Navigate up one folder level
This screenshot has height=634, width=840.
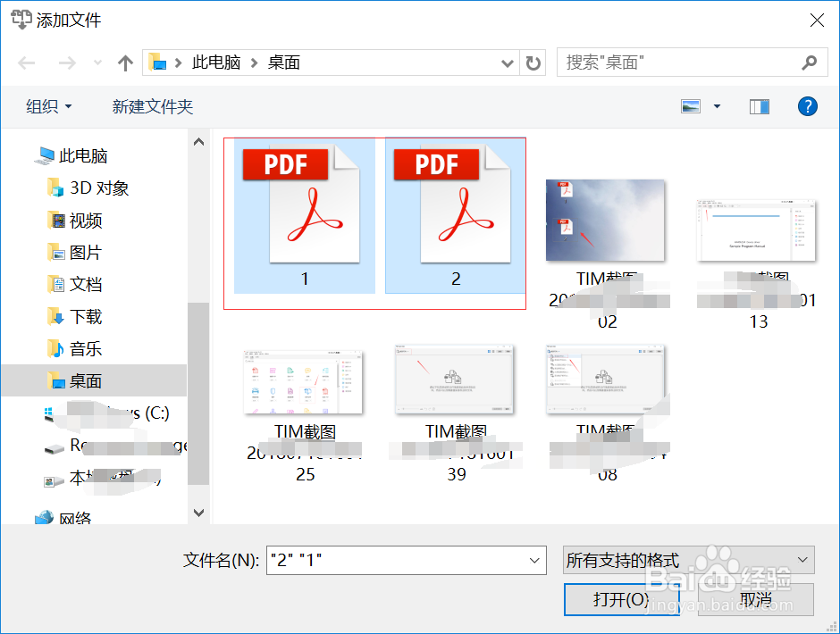(125, 63)
